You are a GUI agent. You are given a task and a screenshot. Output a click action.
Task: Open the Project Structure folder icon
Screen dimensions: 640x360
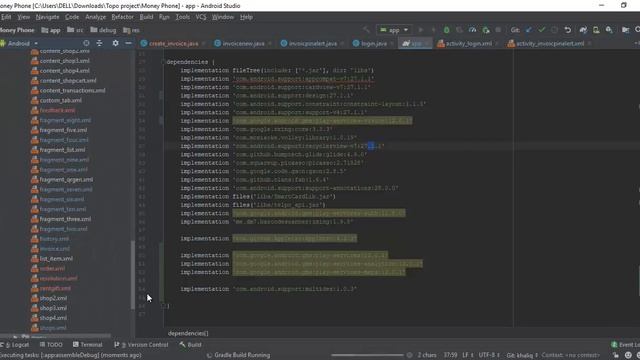click(625, 30)
